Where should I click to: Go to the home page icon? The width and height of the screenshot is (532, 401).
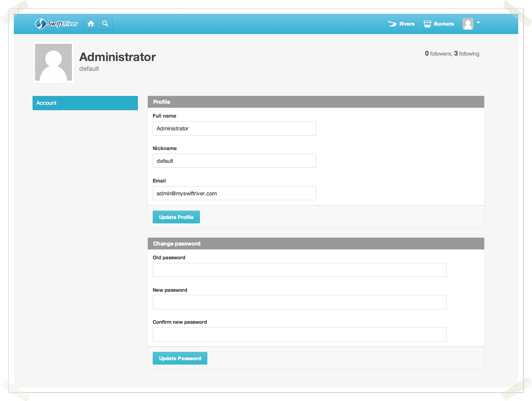pos(91,24)
